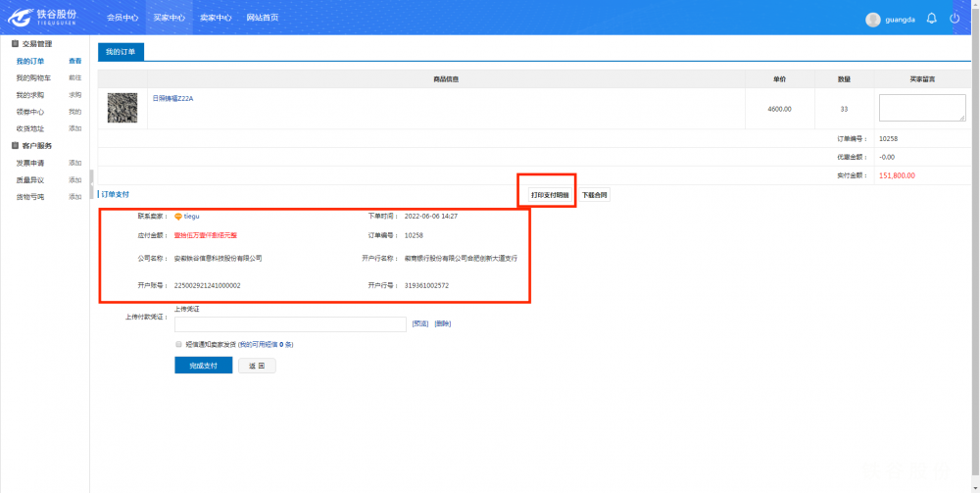Click the 客户服务 section header
This screenshot has width=980, height=493.
(38, 146)
